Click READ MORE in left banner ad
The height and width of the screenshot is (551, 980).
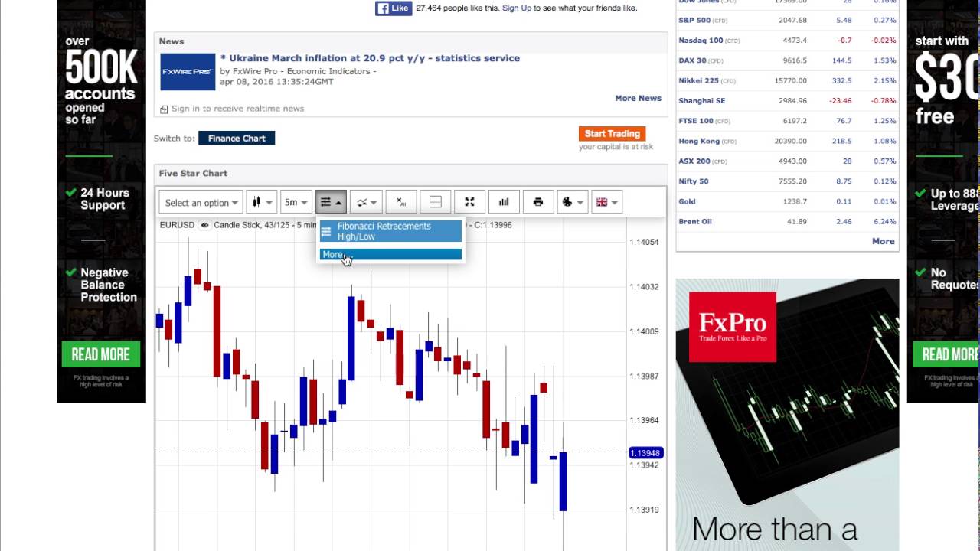101,354
